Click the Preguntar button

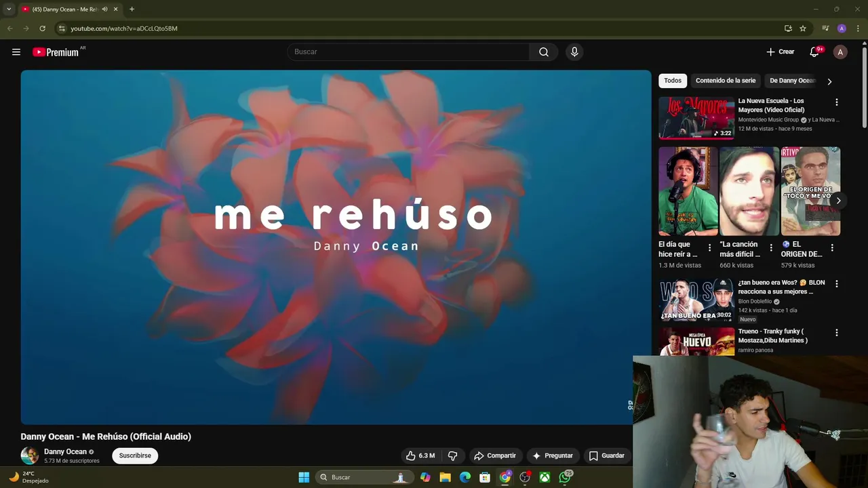point(553,455)
